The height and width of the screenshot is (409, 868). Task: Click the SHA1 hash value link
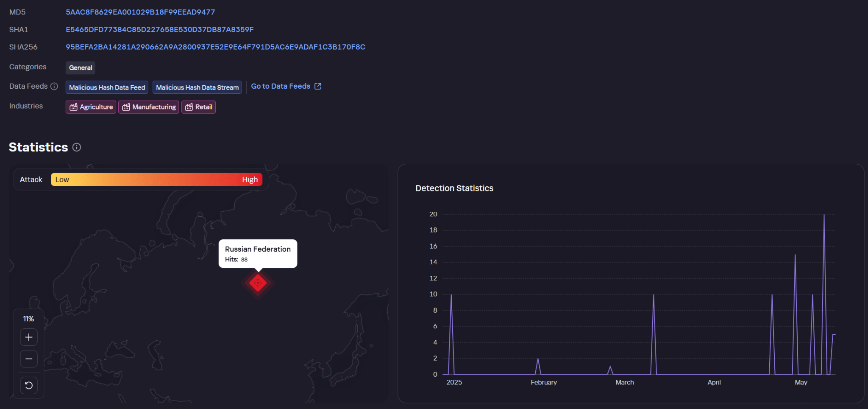(160, 30)
